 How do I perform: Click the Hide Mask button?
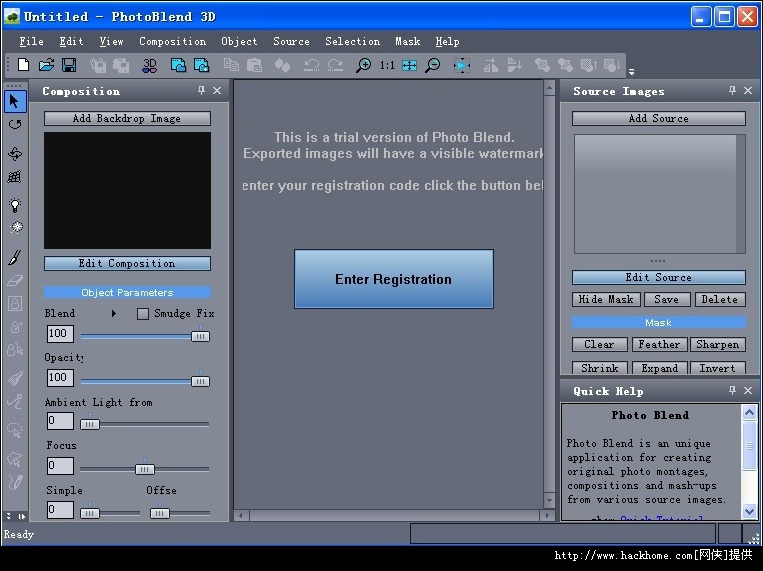[x=606, y=299]
